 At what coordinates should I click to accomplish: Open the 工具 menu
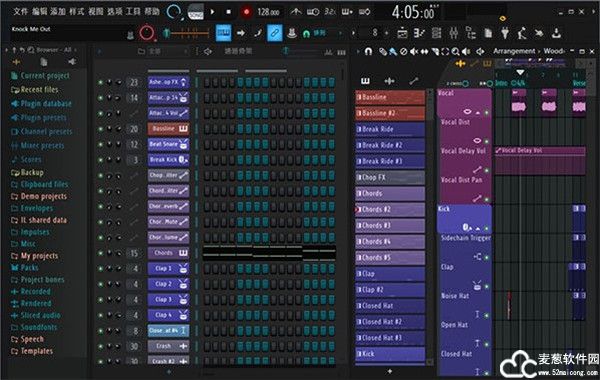click(x=133, y=11)
